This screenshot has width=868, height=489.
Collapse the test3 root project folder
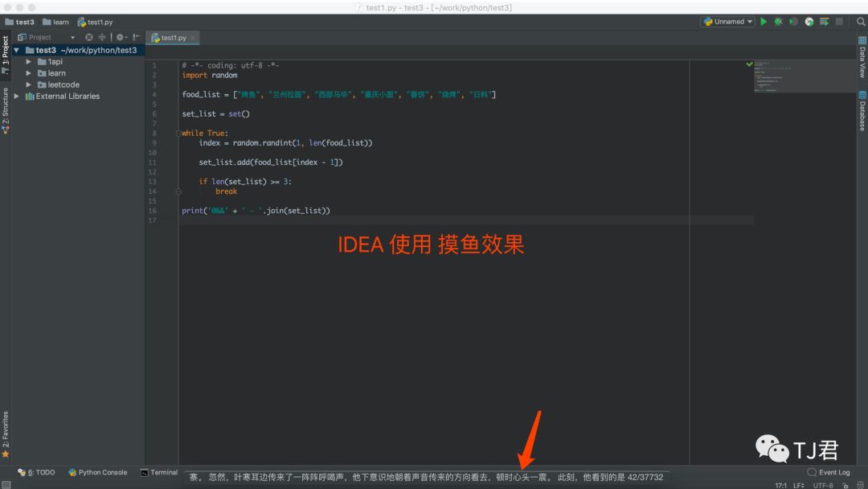(17, 50)
